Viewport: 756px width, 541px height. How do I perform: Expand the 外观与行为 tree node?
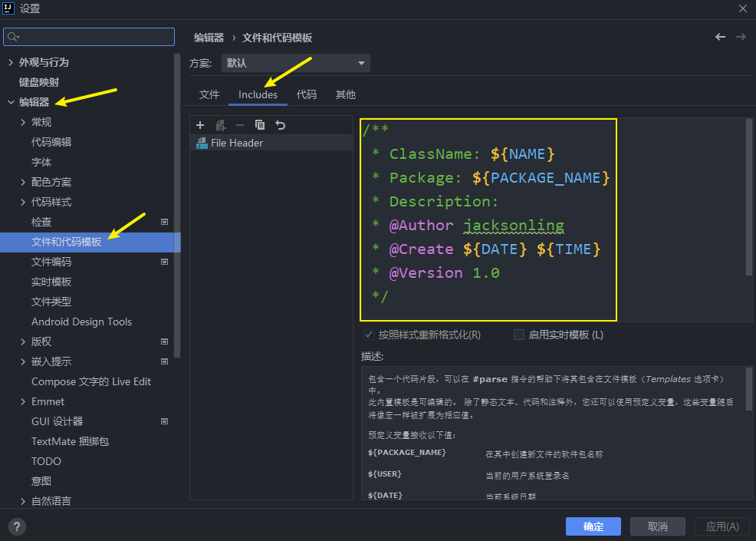pos(11,62)
